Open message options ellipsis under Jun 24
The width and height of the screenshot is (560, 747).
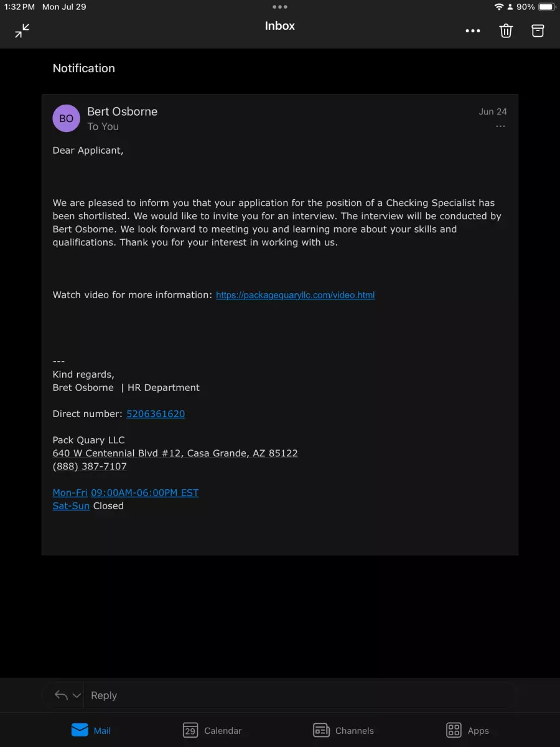pyautogui.click(x=500, y=126)
